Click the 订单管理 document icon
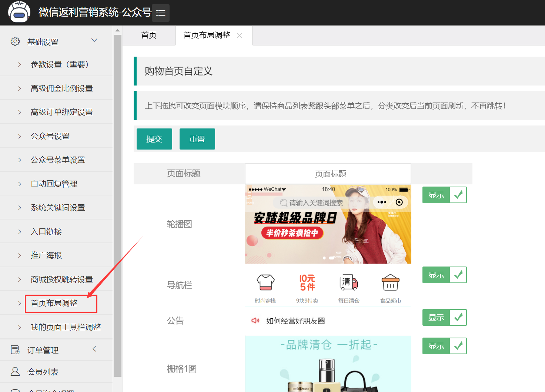The image size is (545, 392). (15, 350)
